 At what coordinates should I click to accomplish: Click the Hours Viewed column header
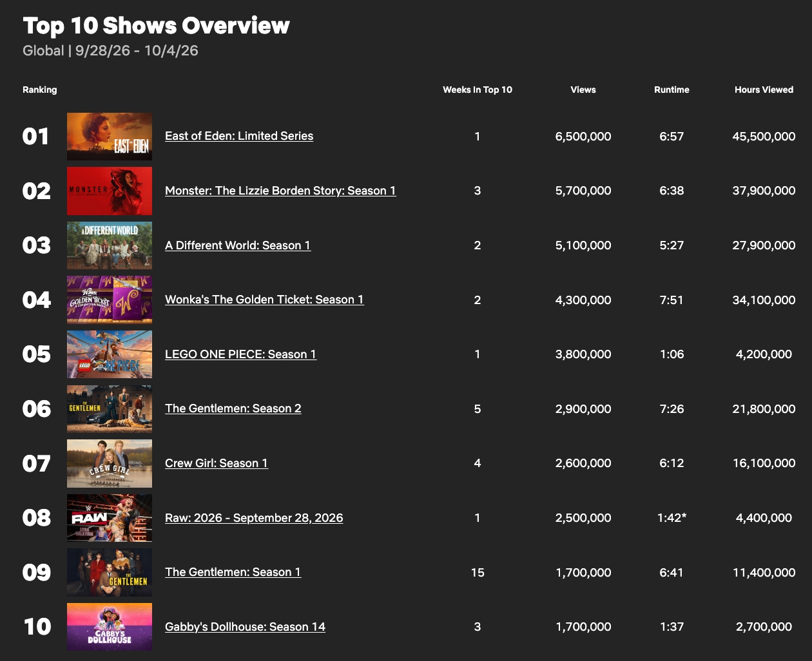click(x=764, y=90)
